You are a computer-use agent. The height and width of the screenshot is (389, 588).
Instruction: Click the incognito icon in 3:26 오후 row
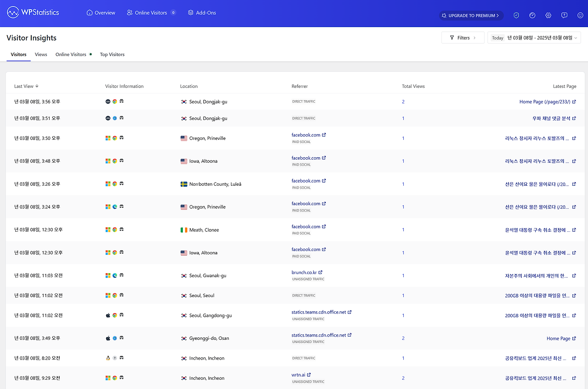[x=122, y=184]
